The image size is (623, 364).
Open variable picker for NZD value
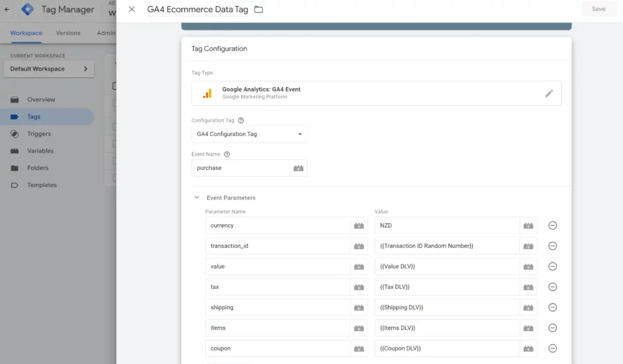pyautogui.click(x=528, y=225)
